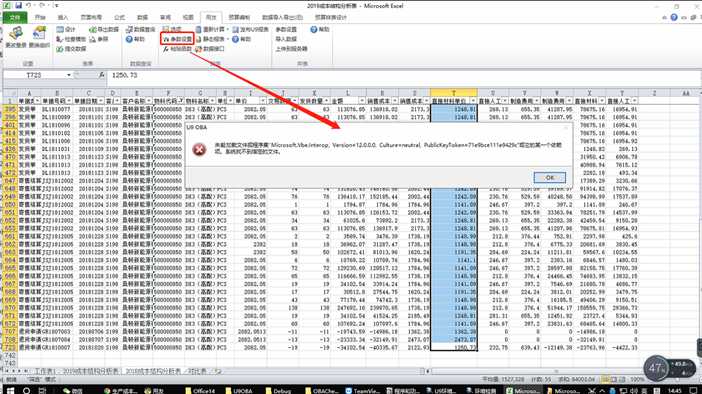Click the 提交数据 ribbon button
The height and width of the screenshot is (394, 702).
point(71,49)
